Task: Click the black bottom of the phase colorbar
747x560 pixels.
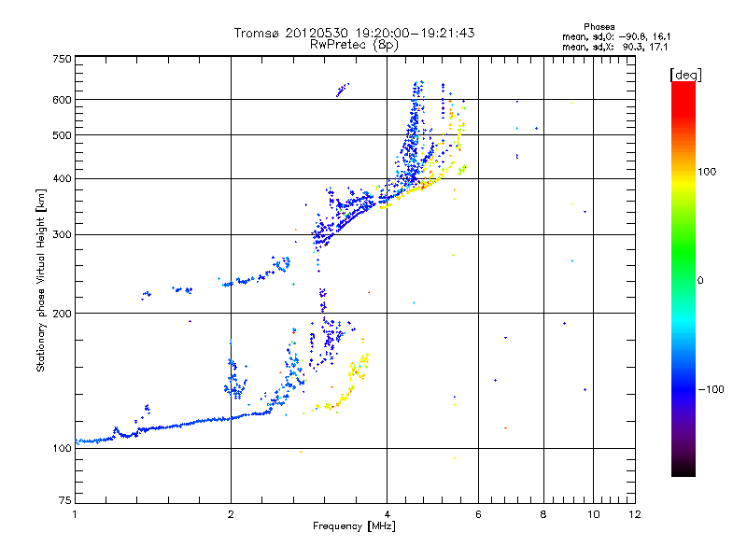Action: [684, 469]
